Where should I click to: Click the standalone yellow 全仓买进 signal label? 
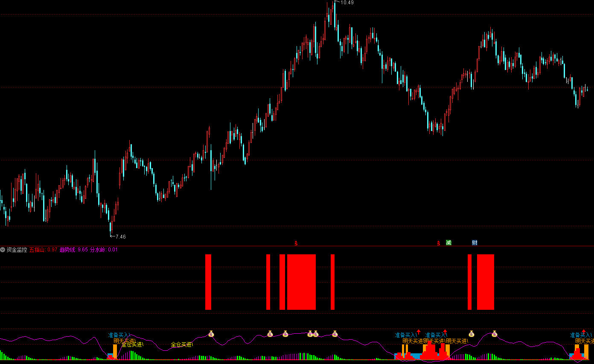click(x=181, y=344)
